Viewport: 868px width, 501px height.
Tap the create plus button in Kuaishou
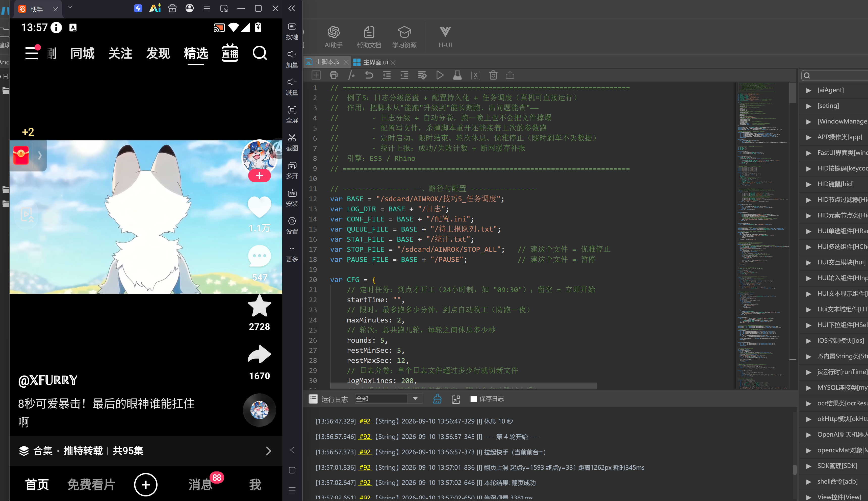(x=145, y=485)
